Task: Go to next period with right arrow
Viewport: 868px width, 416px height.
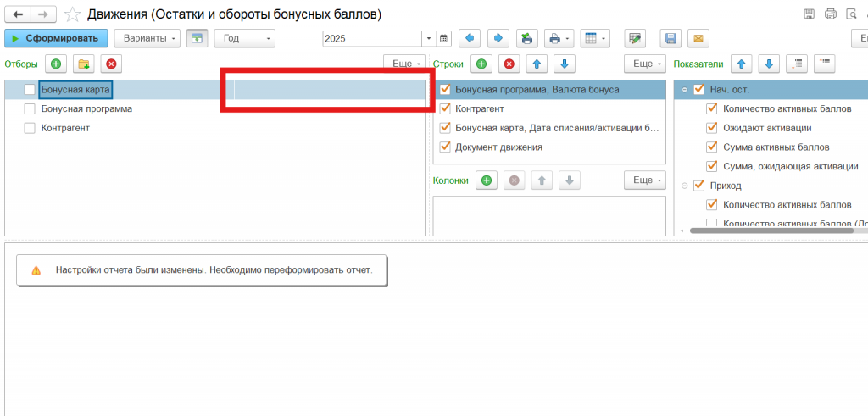Action: (498, 38)
